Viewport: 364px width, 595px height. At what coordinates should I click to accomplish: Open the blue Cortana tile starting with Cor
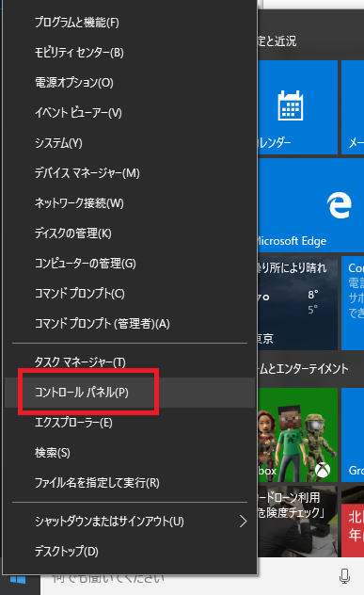click(353, 303)
